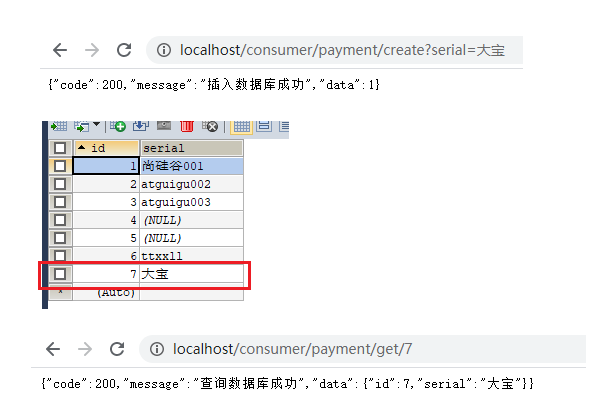This screenshot has height=420, width=613.
Task: Click the payment/create?serial address bar
Action: 334,50
